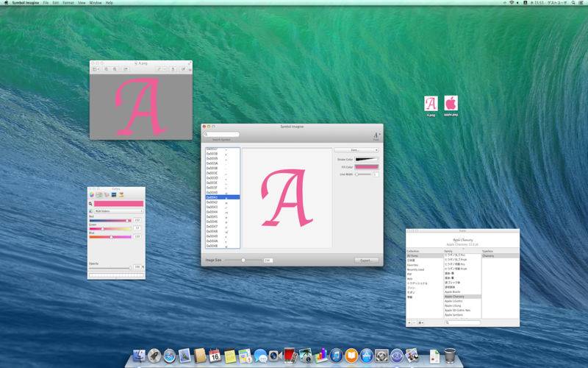
Task: Click the Image Size value field
Action: 268,261
